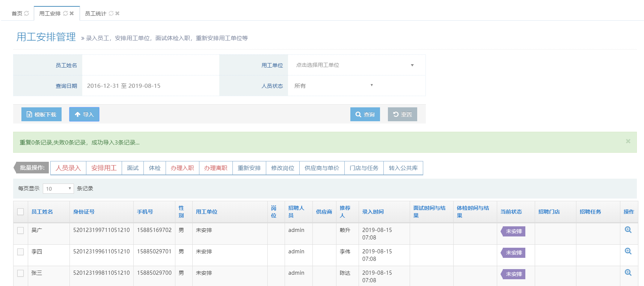The height and width of the screenshot is (286, 644).
Task: Check the checkbox for 吴广
Action: [21, 230]
